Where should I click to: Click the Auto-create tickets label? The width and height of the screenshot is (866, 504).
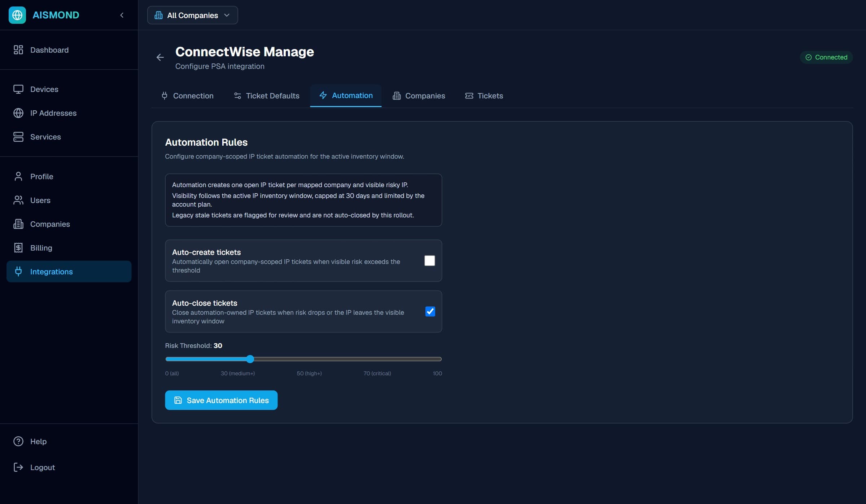206,252
